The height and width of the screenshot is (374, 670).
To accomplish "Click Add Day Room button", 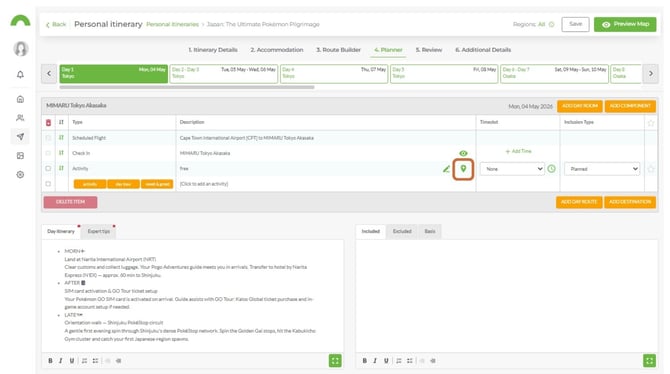I will click(x=579, y=106).
